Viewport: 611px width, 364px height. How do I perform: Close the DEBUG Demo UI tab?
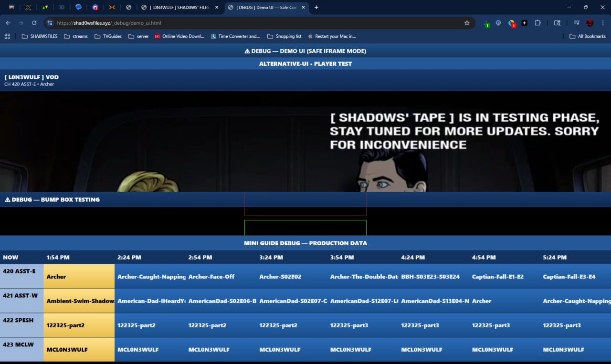click(x=303, y=7)
